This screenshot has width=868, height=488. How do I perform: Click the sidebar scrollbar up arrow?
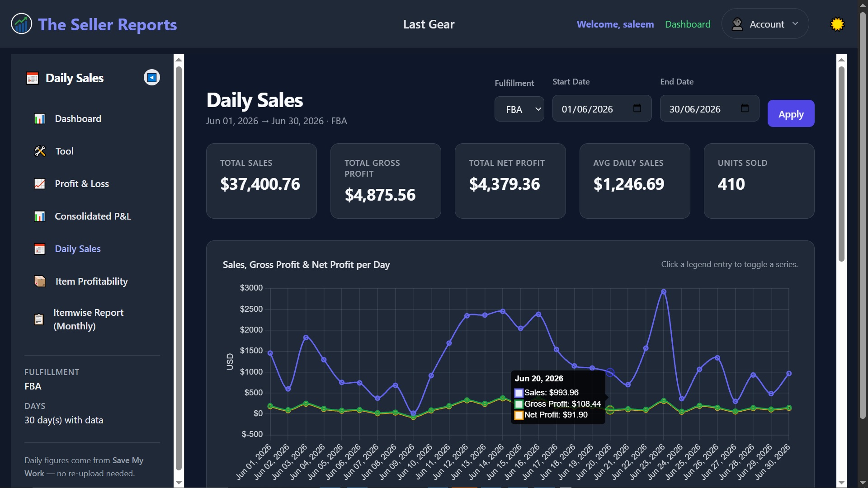(179, 59)
